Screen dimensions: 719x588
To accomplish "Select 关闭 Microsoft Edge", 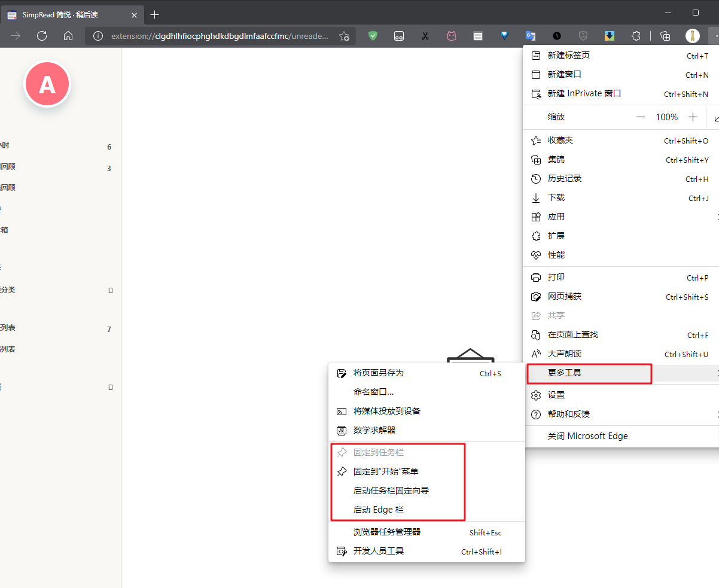I will coord(621,437).
